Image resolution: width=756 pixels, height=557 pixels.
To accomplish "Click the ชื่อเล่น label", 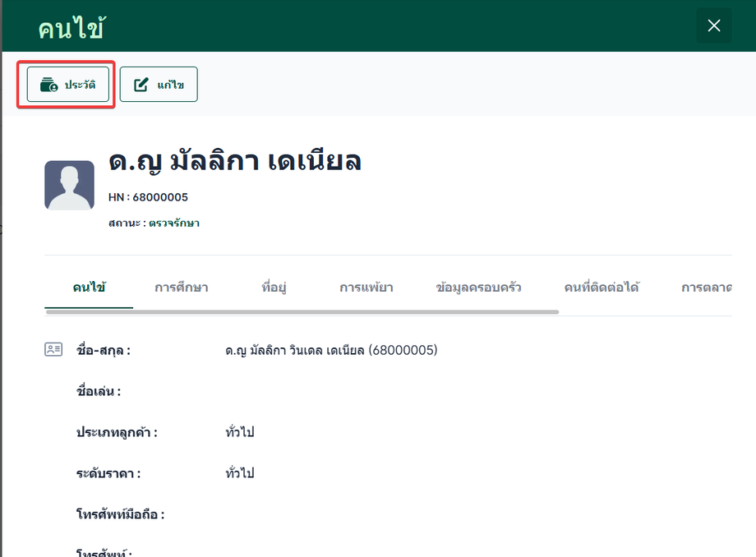I will point(99,391).
